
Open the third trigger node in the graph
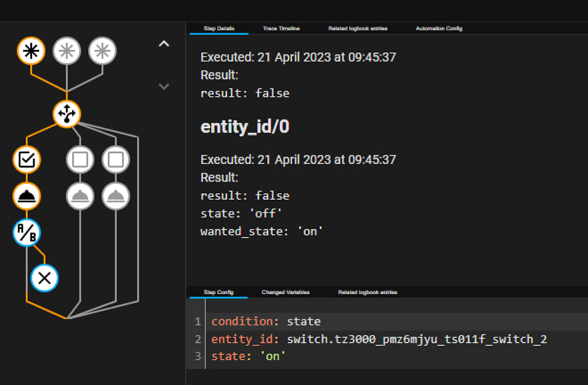[102, 51]
